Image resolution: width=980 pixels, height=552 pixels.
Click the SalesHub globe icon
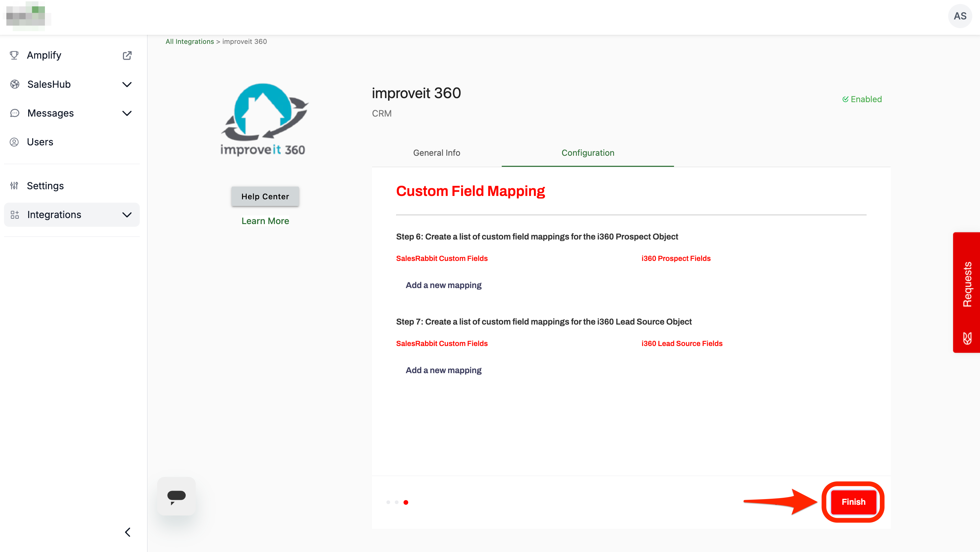[x=14, y=84]
